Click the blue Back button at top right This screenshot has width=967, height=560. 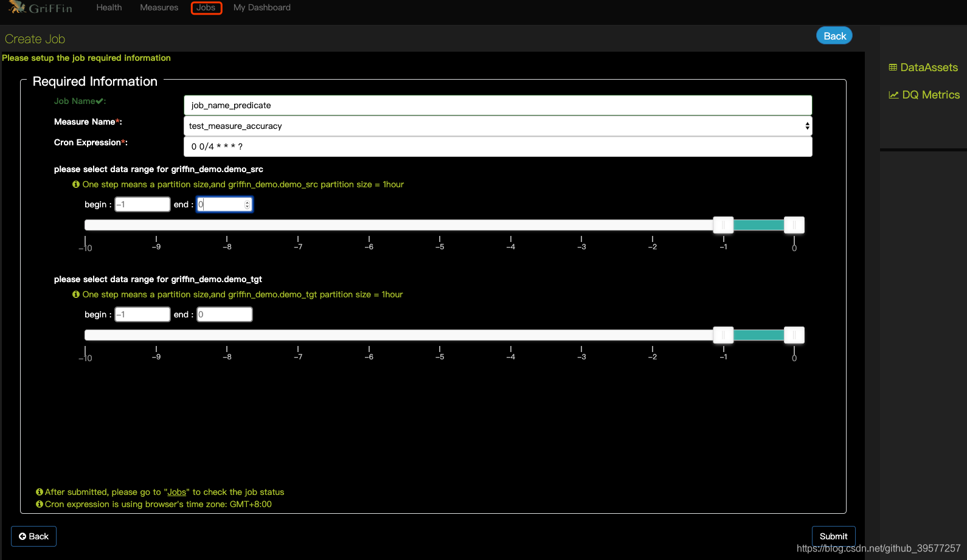click(x=834, y=36)
